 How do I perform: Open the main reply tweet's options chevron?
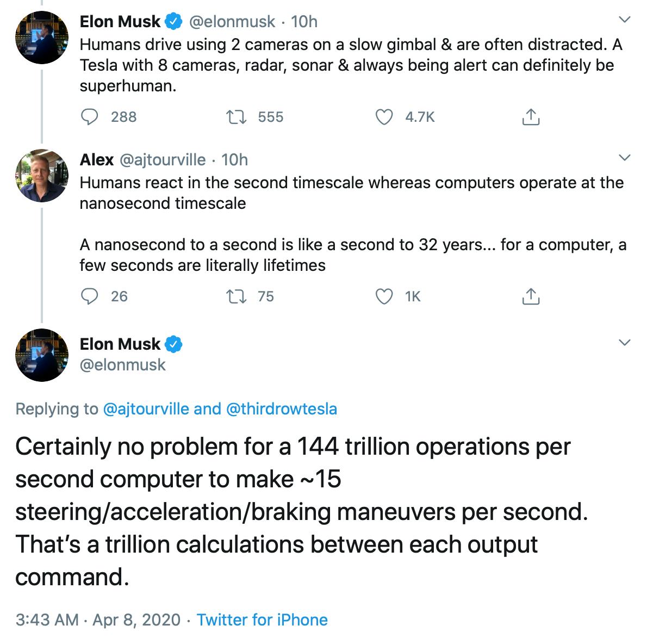[x=625, y=343]
